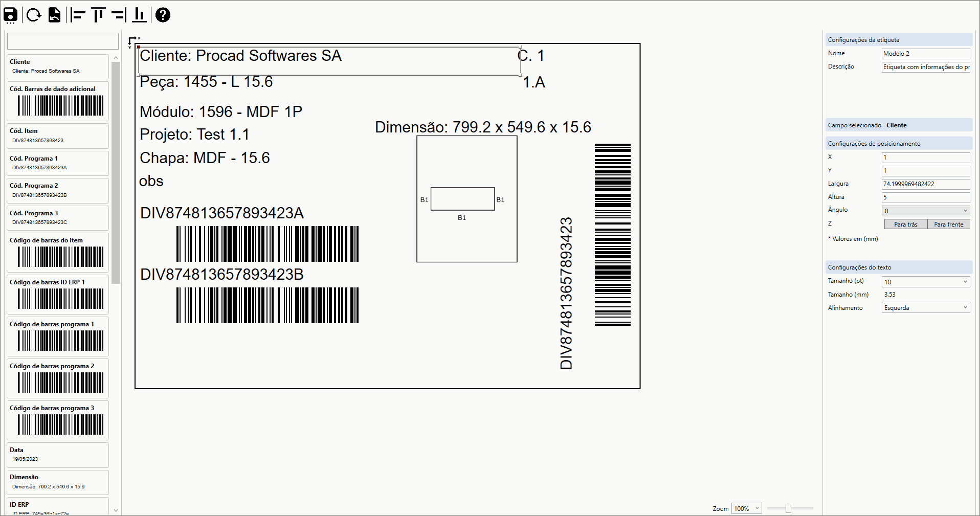Select the Data field card

(58, 455)
